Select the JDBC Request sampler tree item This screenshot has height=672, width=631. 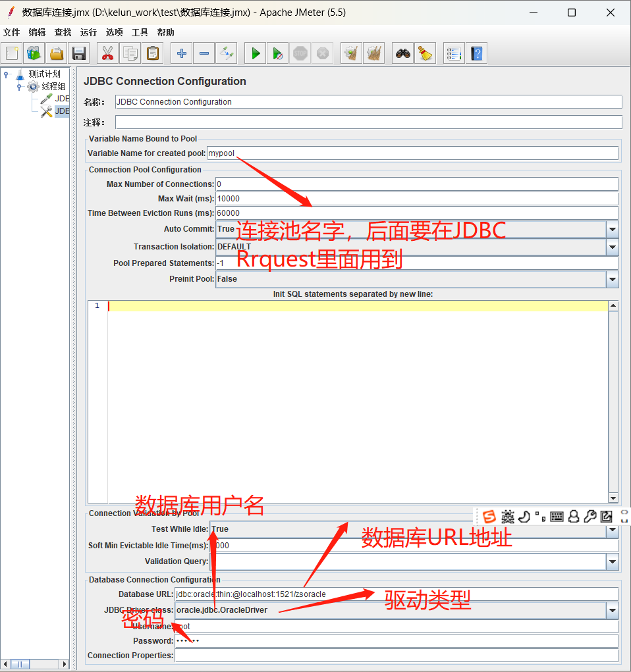pos(62,99)
